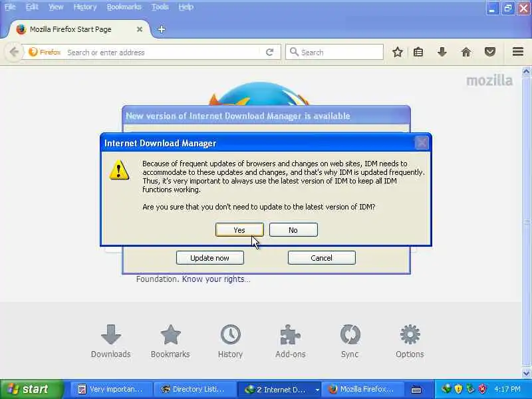This screenshot has width=532, height=399.
Task: Bookmark this page with the star icon
Action: 398,52
